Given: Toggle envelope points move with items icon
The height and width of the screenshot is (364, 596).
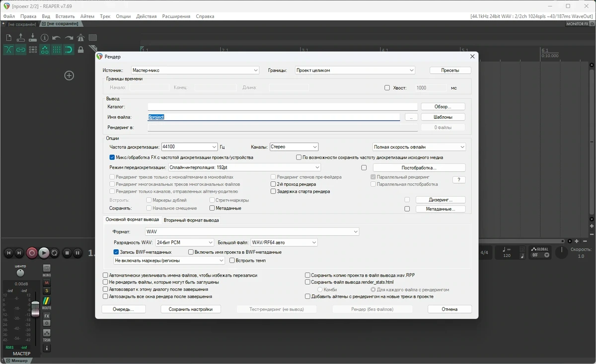Looking at the screenshot, I should pos(45,50).
